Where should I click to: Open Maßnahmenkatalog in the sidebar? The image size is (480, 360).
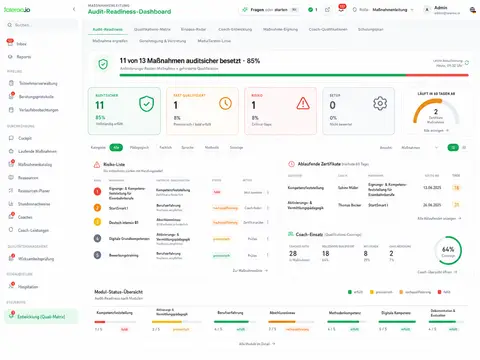point(35,164)
